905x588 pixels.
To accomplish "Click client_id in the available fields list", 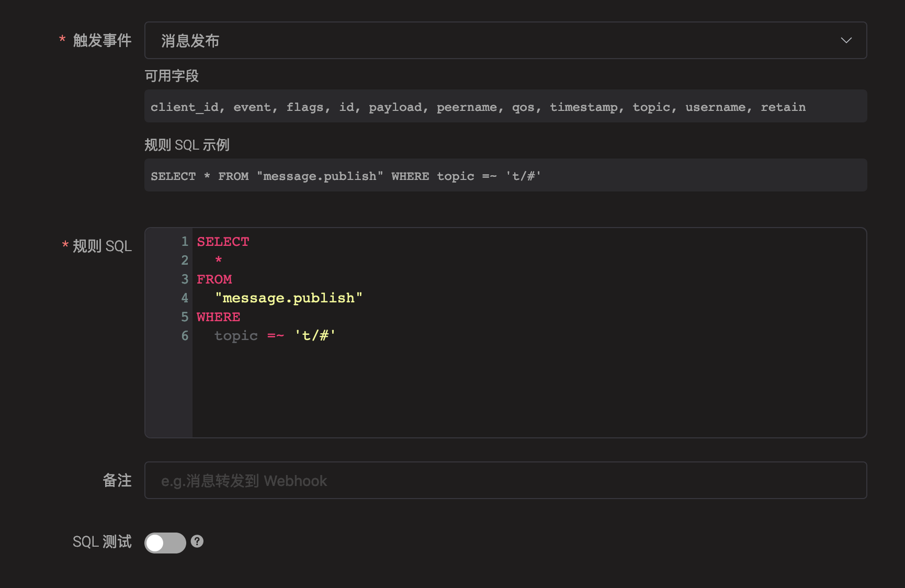I will 184,107.
